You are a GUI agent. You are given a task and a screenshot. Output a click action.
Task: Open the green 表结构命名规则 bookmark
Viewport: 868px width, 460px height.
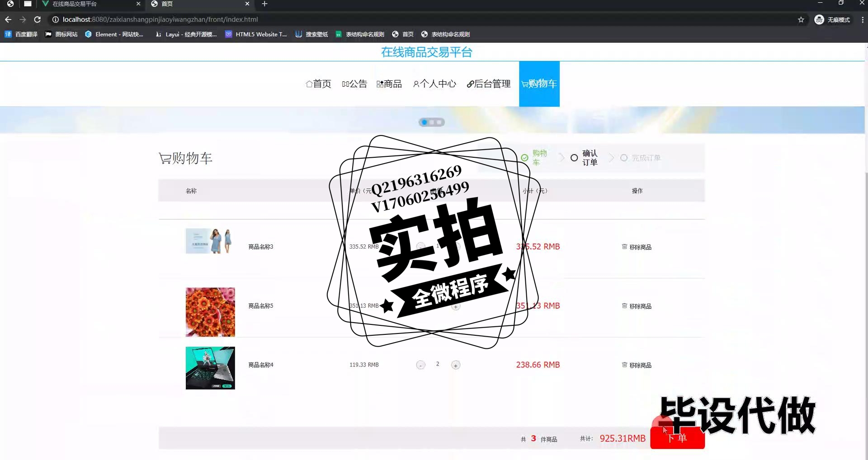tap(360, 34)
